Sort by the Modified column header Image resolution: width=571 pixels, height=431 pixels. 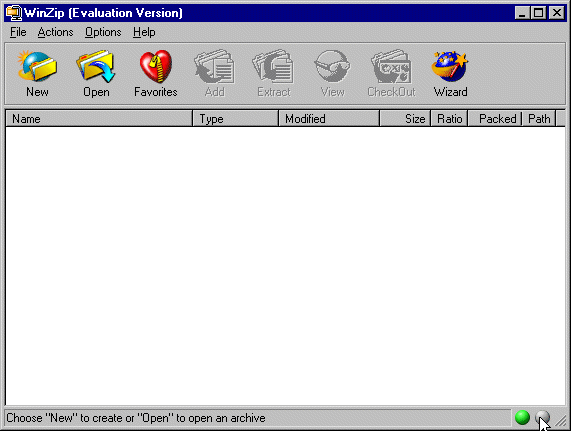pyautogui.click(x=329, y=119)
